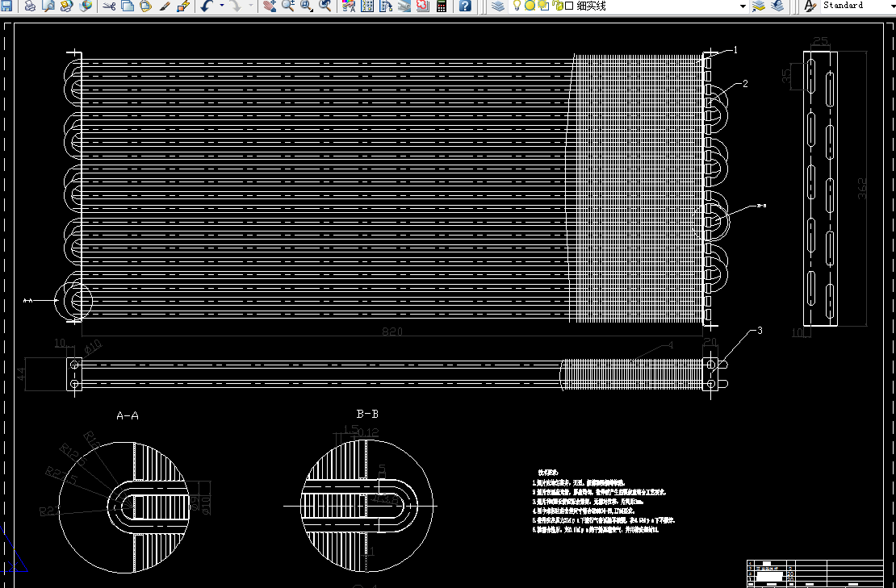This screenshot has width=896, height=588.
Task: Click Make Object's Layer Current icon
Action: (759, 6)
